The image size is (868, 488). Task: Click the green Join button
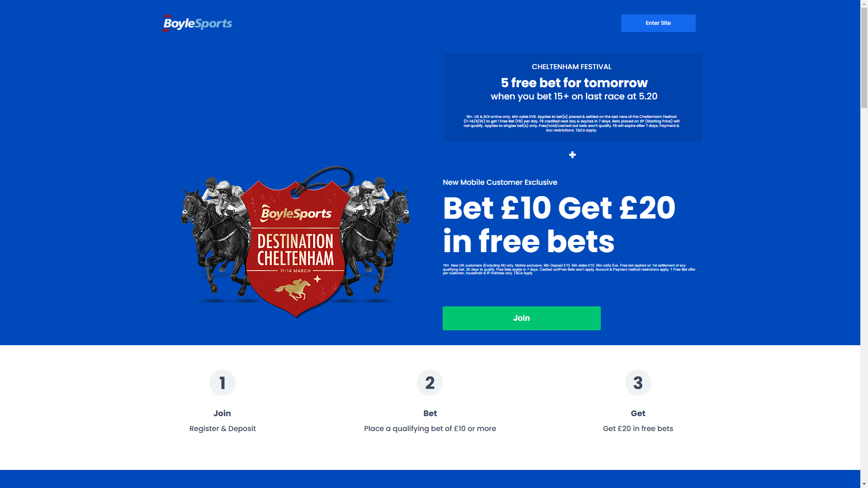click(x=521, y=318)
